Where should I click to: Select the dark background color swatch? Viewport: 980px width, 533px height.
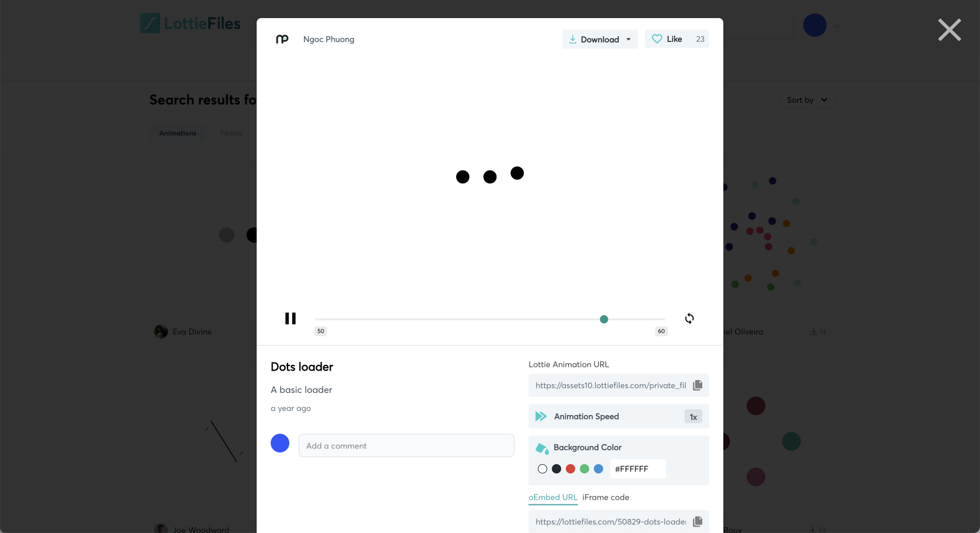(556, 469)
